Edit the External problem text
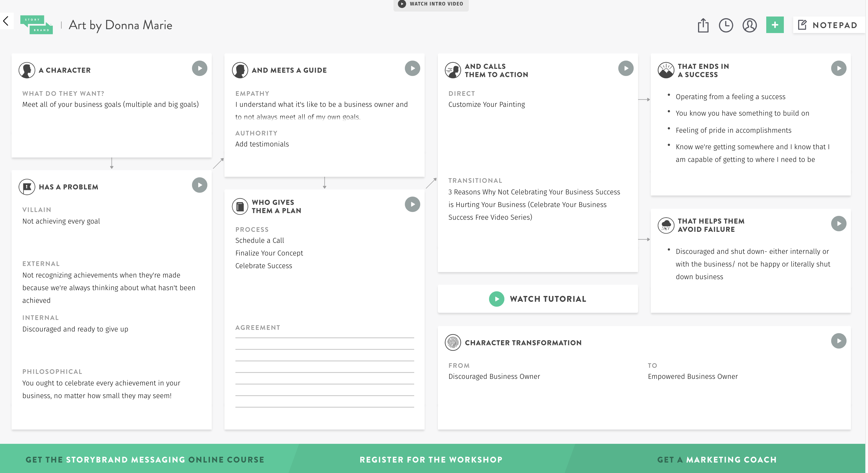This screenshot has height=473, width=868. click(109, 288)
